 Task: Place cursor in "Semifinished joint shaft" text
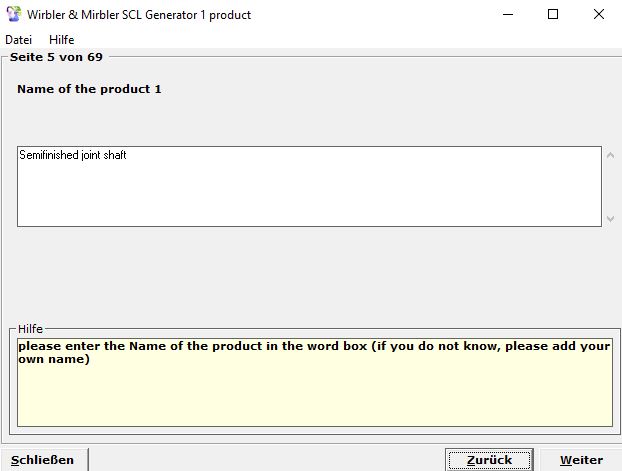coord(73,156)
